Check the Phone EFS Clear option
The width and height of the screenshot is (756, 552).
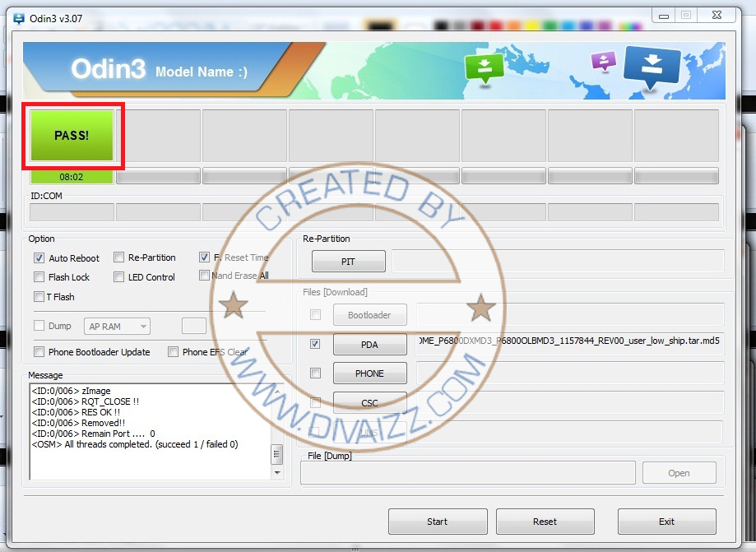173,352
